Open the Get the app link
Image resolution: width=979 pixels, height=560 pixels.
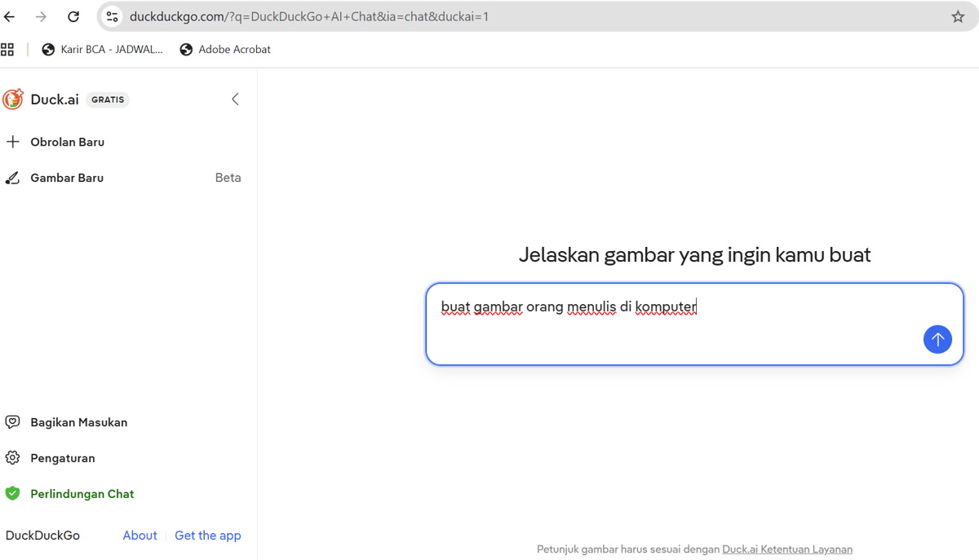[x=207, y=535]
